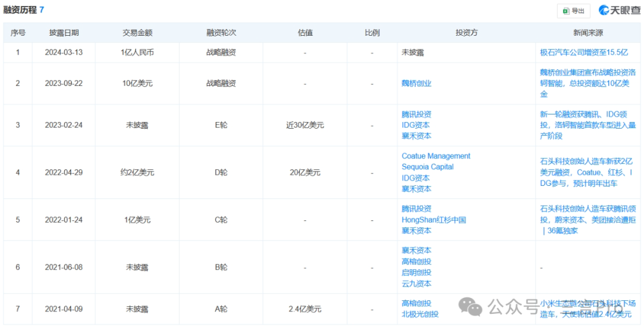Select the date 2021-06-08
Screen dimensions: 644x333
pos(64,267)
